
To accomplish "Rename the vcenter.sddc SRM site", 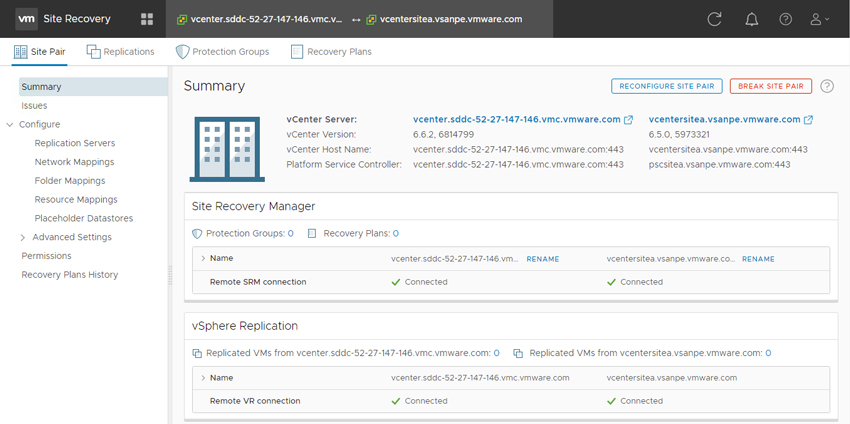I will [x=543, y=259].
